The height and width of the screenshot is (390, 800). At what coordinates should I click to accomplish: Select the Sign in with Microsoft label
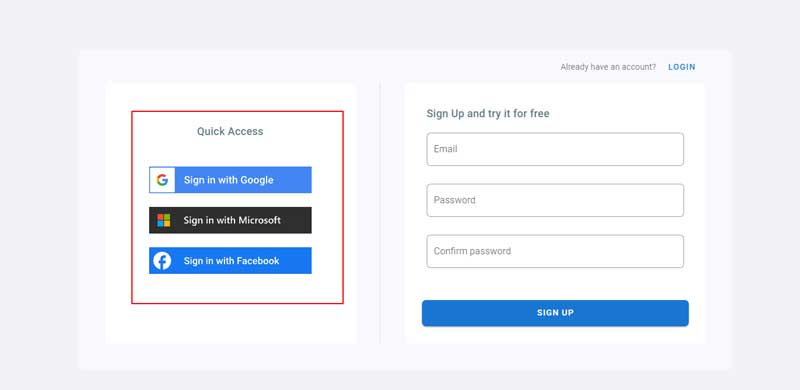point(232,221)
